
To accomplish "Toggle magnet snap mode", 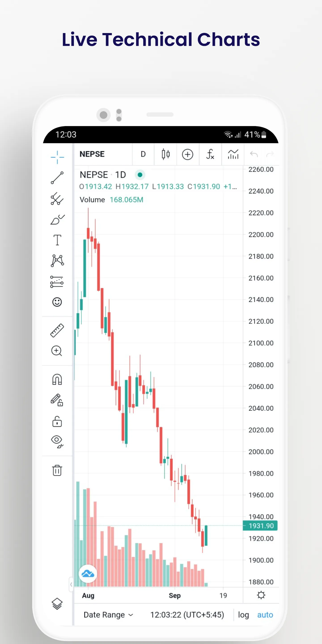I will 57,379.
